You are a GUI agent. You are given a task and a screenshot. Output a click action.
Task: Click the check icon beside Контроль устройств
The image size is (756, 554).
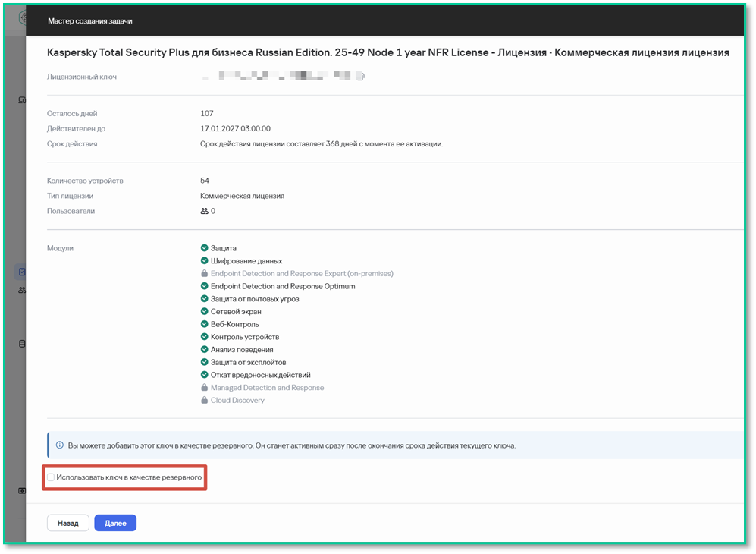(x=205, y=337)
